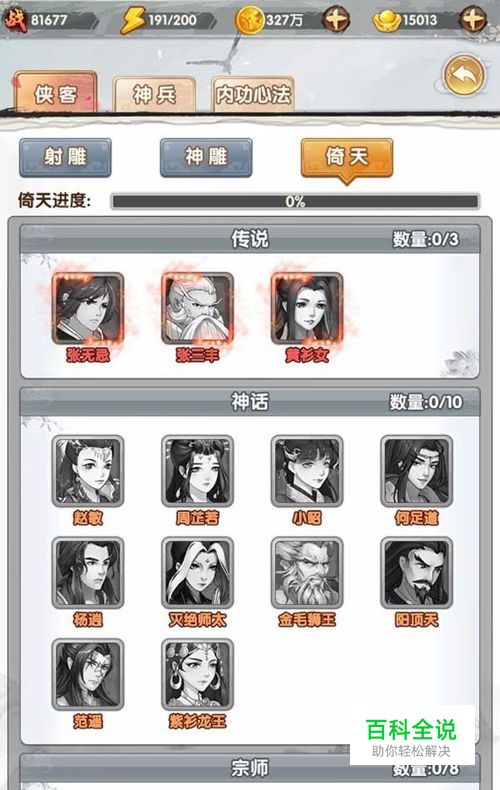Screen dimensions: 500x790
Task: Pick the 金毛狮王 portrait
Action: point(307,573)
